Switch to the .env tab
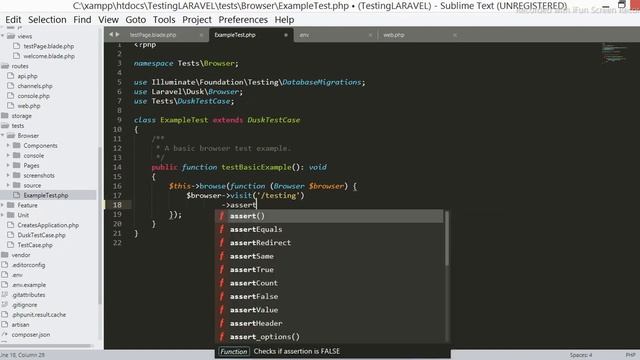 [x=304, y=35]
